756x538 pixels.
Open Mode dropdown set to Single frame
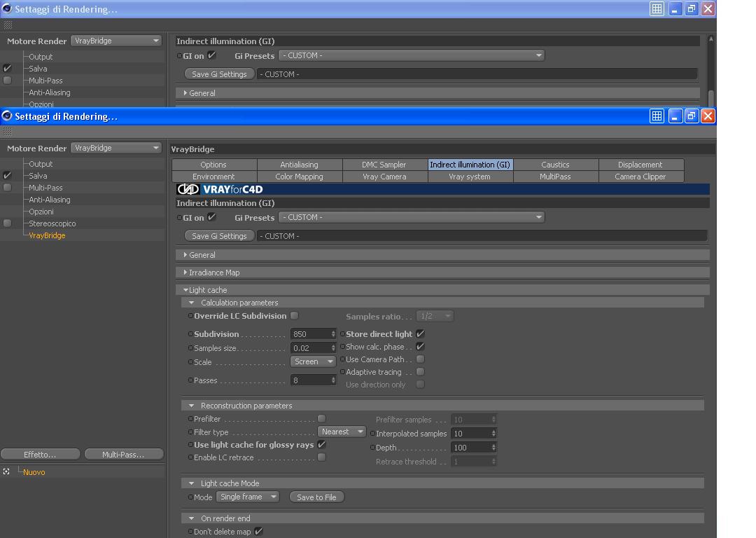(x=248, y=497)
